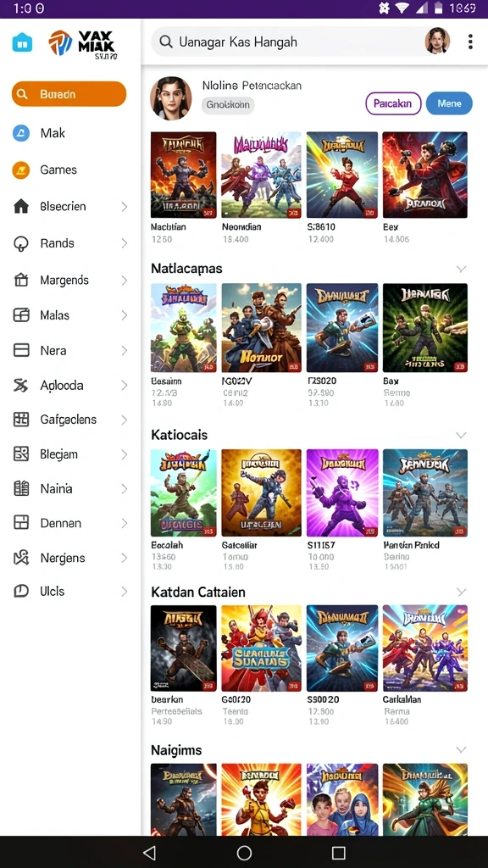
Task: Open the bearkan game cover
Action: click(183, 648)
